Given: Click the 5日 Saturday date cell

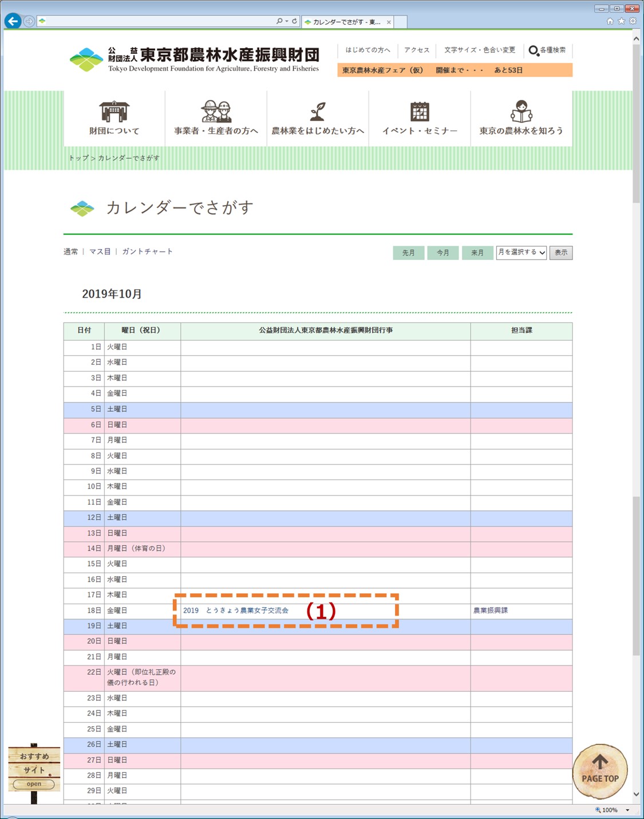Looking at the screenshot, I should (x=84, y=409).
